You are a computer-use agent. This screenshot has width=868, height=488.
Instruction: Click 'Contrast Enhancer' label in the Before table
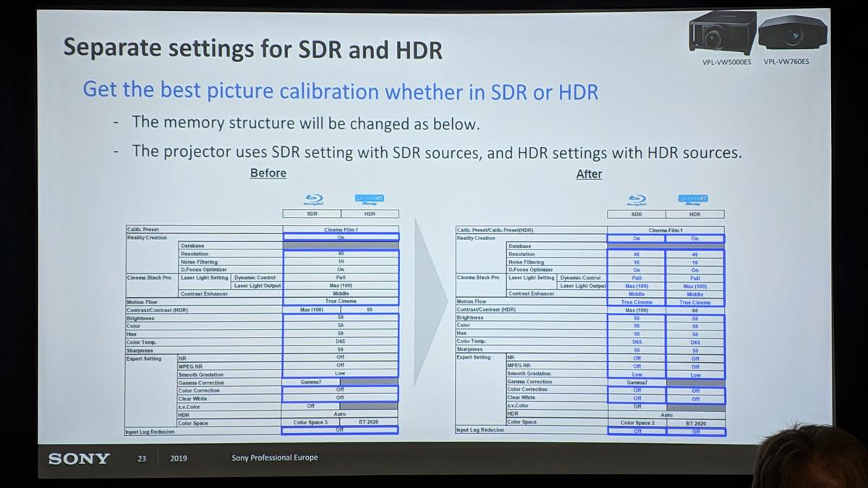click(x=204, y=294)
